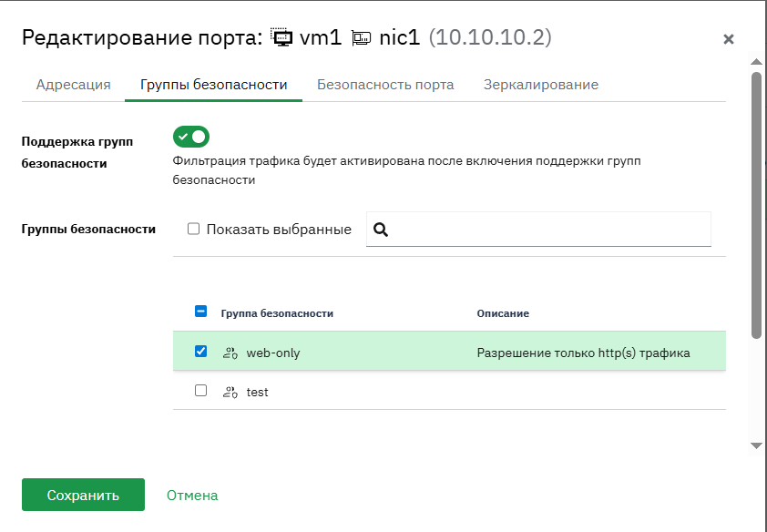Click the scrollbar down arrow
Image resolution: width=767 pixels, height=532 pixels.
[x=756, y=446]
